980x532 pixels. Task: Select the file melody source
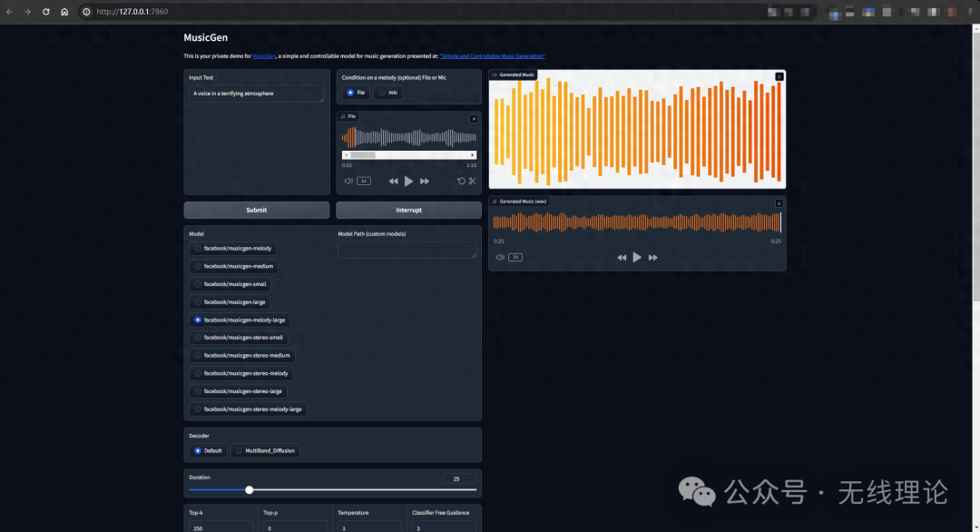point(356,93)
